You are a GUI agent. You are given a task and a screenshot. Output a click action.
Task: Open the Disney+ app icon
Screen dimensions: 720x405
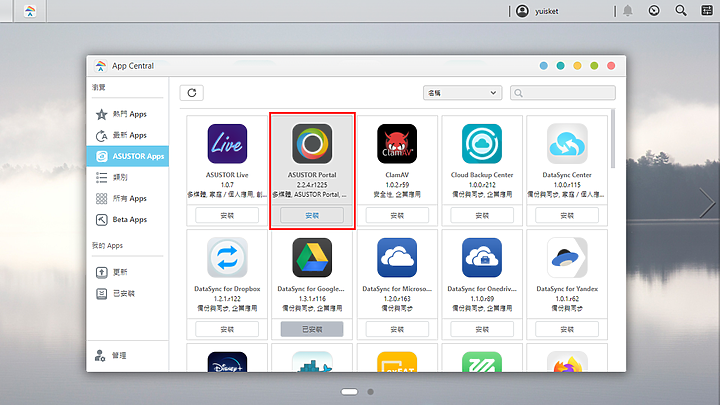coord(227,362)
